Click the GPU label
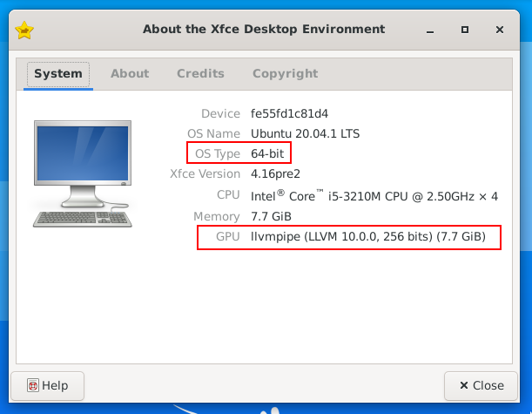Viewport: 532px width, 414px height. pos(228,237)
